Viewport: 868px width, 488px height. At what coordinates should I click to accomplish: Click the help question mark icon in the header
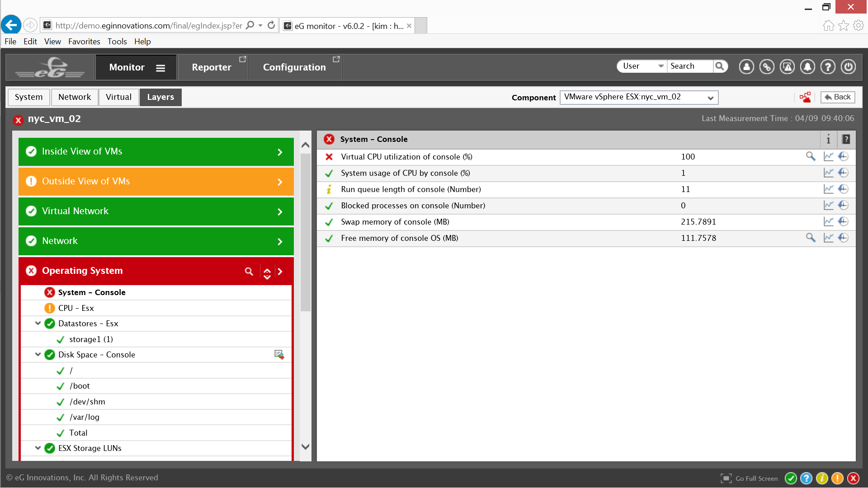pos(828,67)
